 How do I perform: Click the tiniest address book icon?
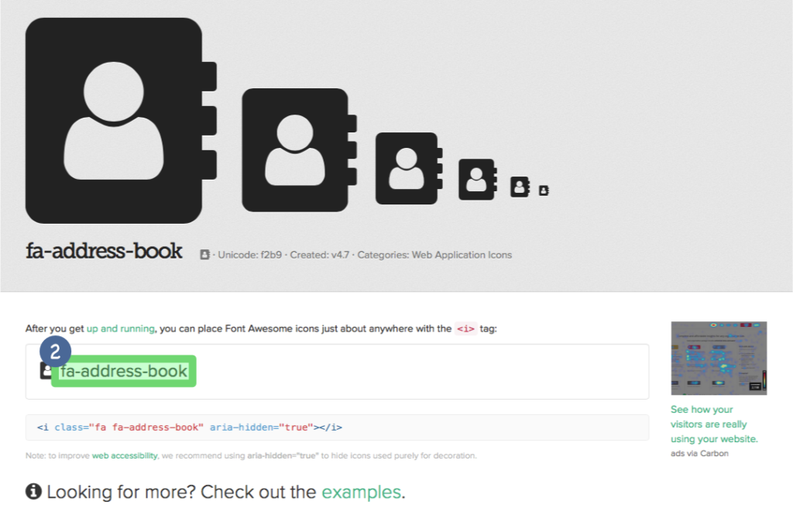click(544, 190)
